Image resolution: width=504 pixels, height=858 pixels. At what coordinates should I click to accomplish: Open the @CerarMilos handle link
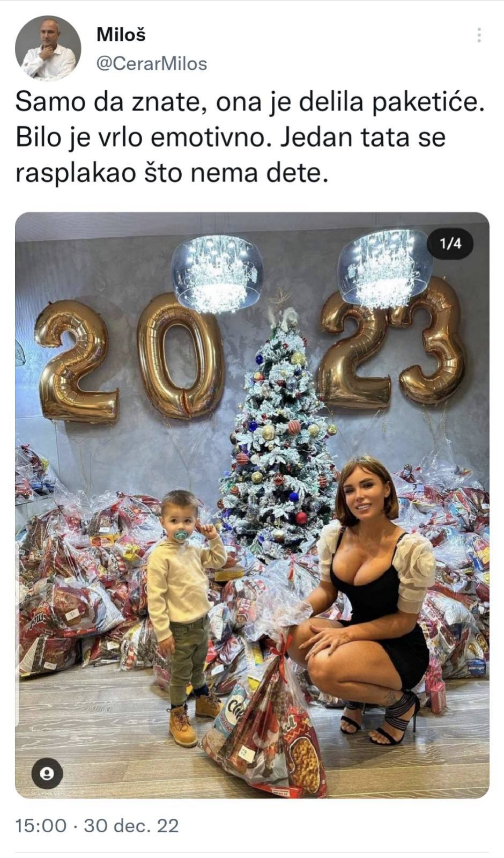coord(152,64)
